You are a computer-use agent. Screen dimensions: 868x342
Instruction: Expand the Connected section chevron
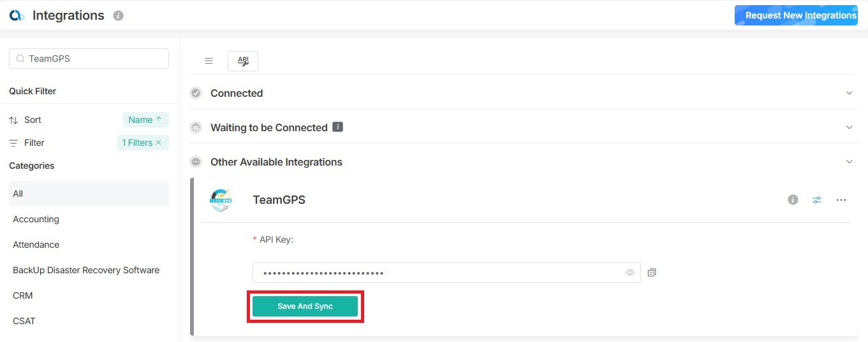(850, 93)
